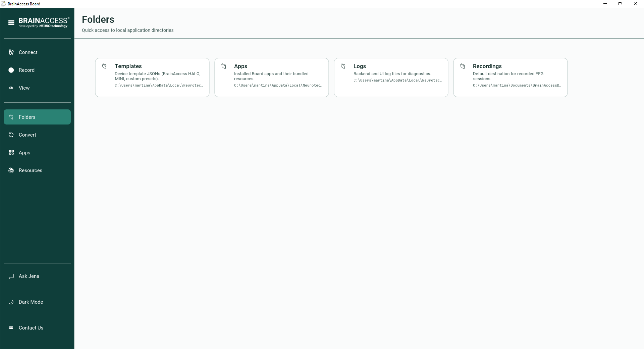Click the folder icon on the Apps card
This screenshot has height=349, width=644.
pyautogui.click(x=224, y=66)
